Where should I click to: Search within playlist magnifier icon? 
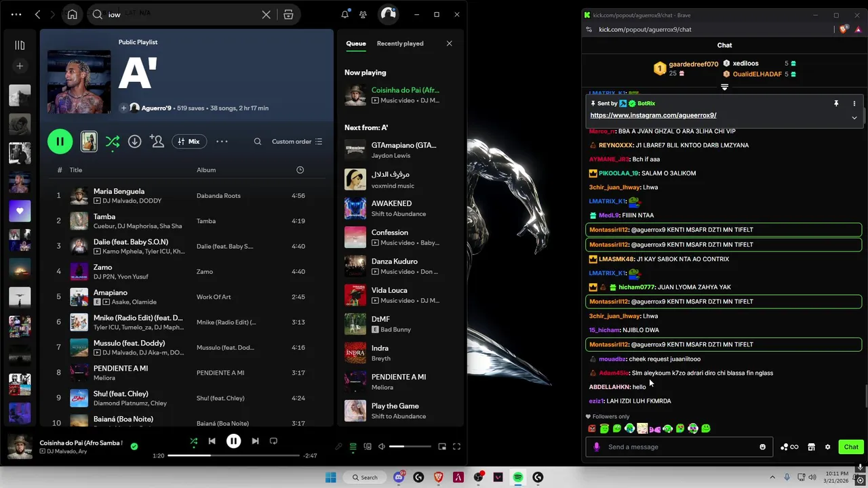258,142
